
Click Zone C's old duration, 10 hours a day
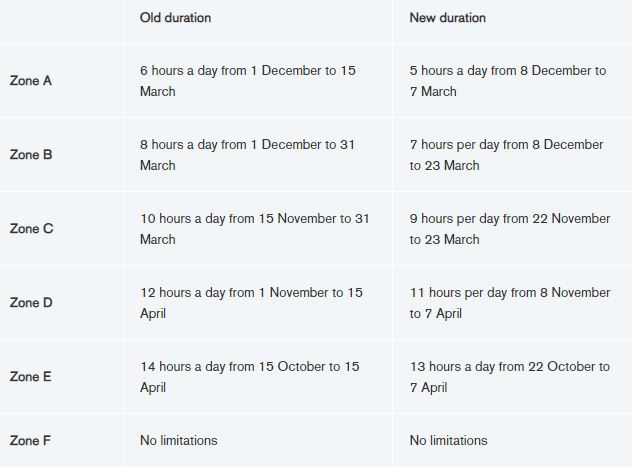(x=254, y=229)
